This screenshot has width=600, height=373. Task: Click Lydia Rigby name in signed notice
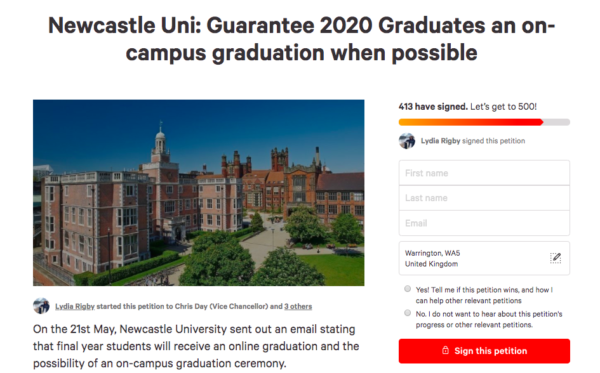pos(440,141)
